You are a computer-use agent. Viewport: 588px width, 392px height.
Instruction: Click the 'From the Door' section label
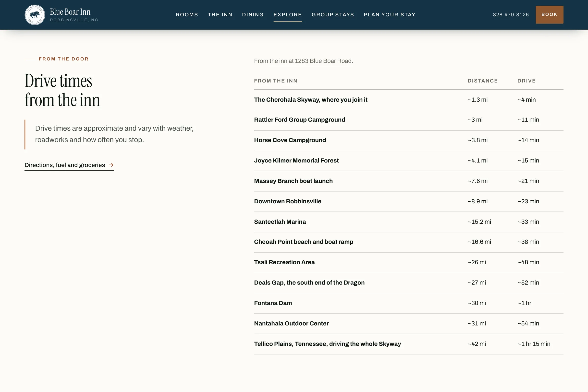tap(63, 59)
